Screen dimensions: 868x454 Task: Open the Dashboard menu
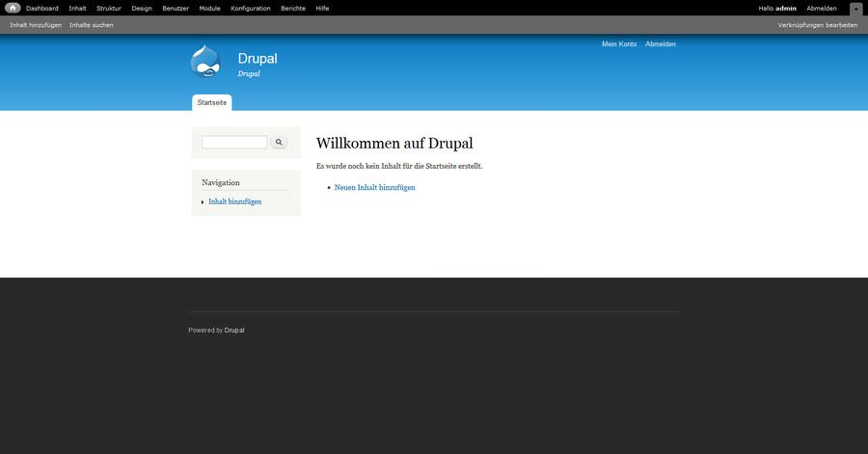click(42, 9)
